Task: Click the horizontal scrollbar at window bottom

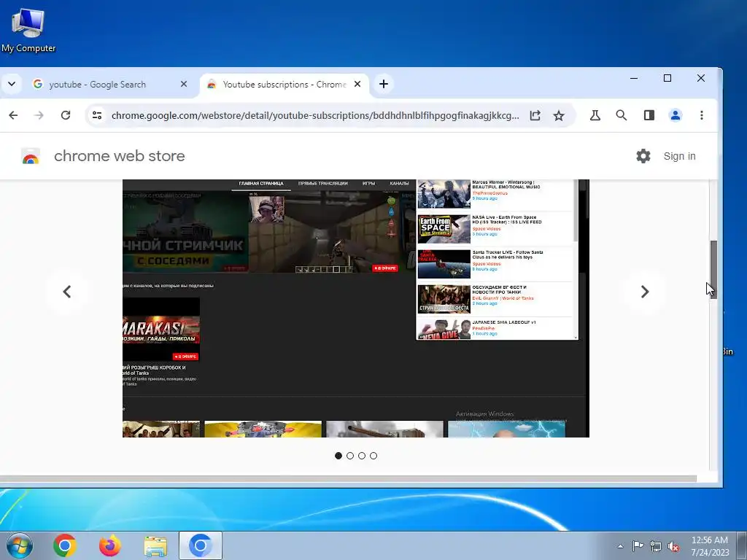Action: (x=348, y=478)
